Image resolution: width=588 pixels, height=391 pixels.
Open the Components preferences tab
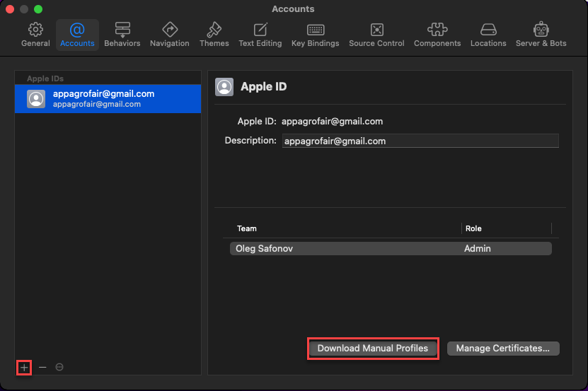tap(437, 35)
